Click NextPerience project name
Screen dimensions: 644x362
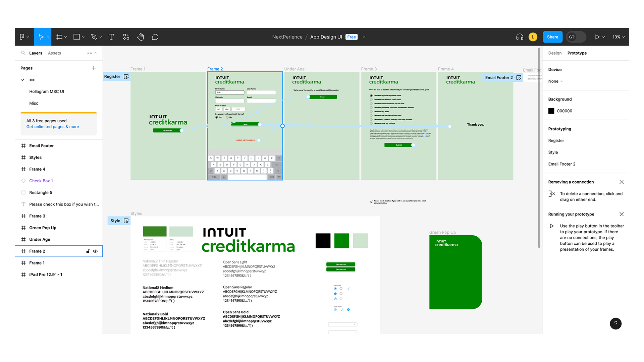pos(287,37)
